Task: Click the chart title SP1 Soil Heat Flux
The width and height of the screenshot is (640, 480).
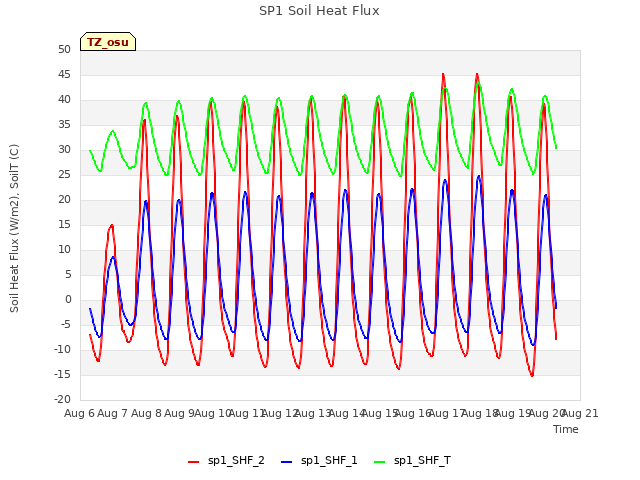Action: click(x=319, y=11)
